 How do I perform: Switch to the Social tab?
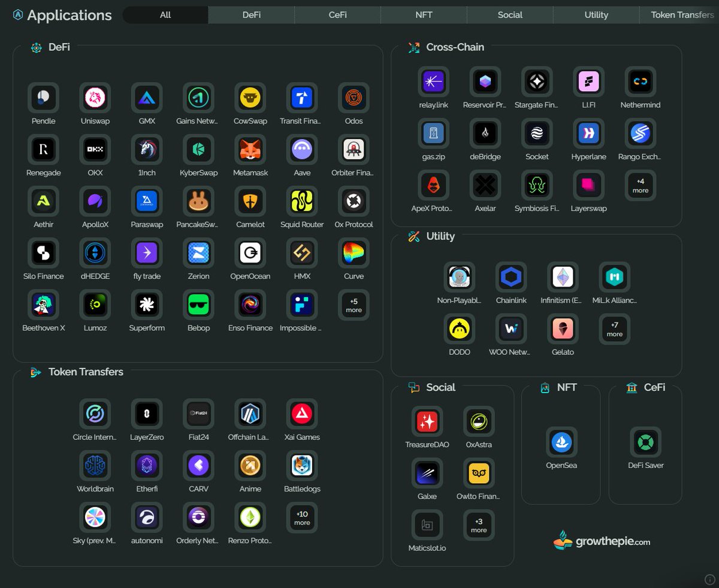510,15
